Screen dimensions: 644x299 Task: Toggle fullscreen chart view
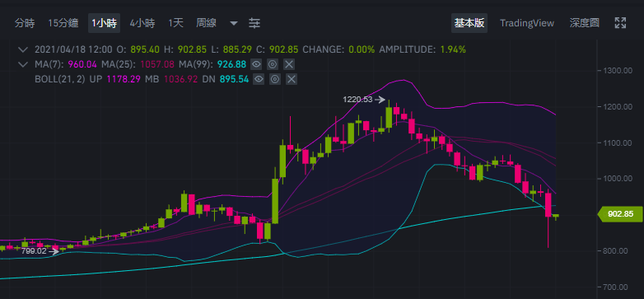click(620, 23)
